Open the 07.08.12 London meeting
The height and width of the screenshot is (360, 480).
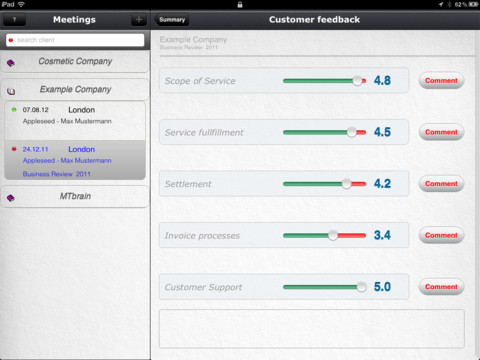(x=75, y=121)
